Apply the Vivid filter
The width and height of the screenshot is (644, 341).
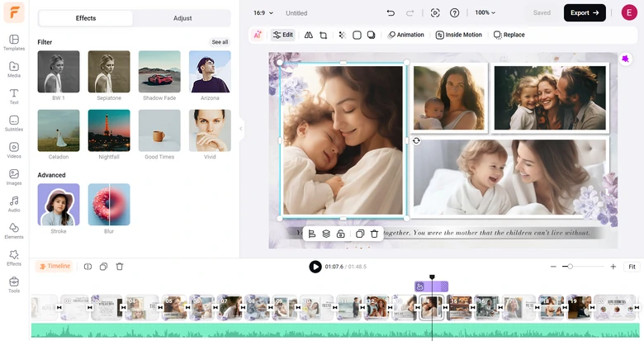[210, 130]
